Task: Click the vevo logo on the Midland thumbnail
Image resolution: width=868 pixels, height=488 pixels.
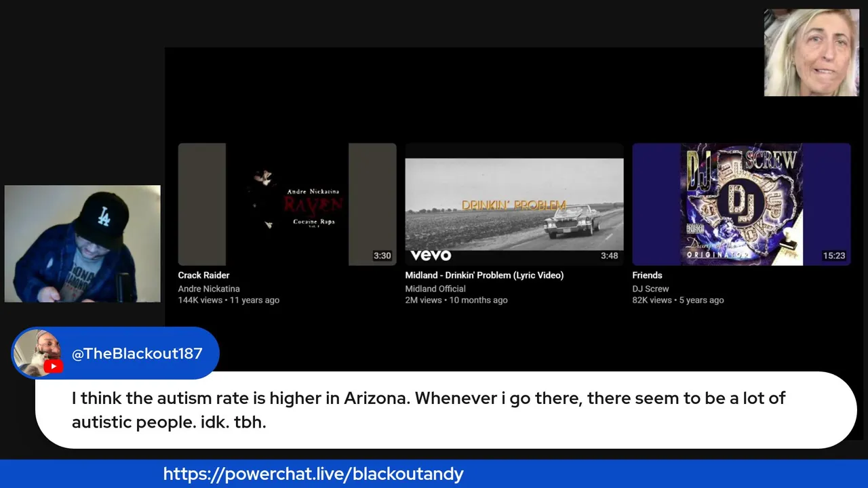Action: (431, 255)
